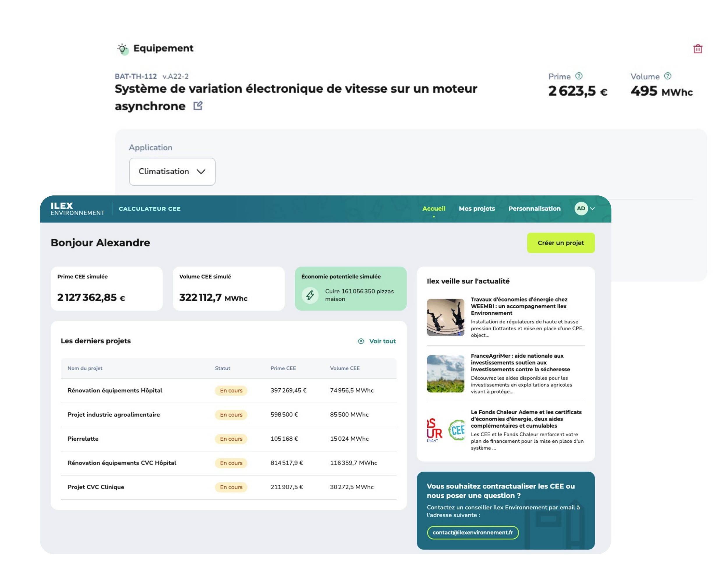Image resolution: width=728 pixels, height=568 pixels.
Task: Click the lightning bolt economy icon
Action: tap(310, 295)
